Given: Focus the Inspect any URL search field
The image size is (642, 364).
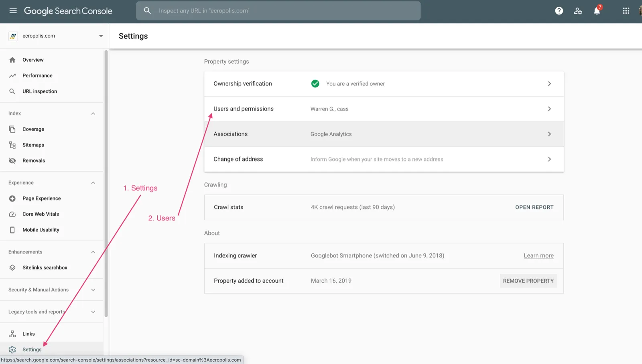Looking at the screenshot, I should (x=278, y=11).
